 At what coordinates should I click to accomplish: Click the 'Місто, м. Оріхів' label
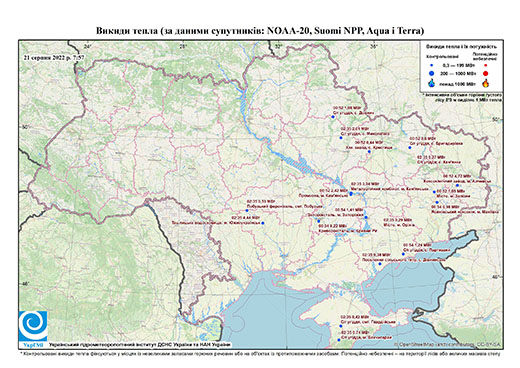click(399, 225)
